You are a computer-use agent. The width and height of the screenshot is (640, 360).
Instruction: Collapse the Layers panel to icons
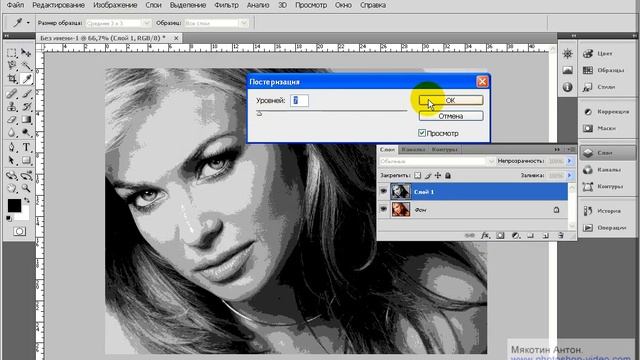coord(557,149)
